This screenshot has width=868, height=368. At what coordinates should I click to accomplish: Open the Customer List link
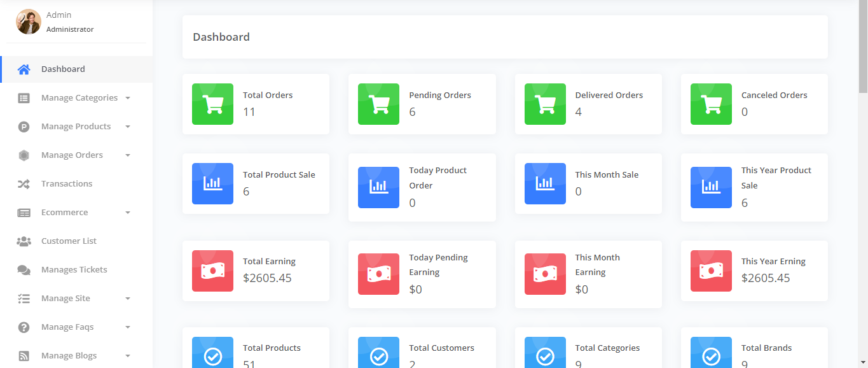[69, 241]
